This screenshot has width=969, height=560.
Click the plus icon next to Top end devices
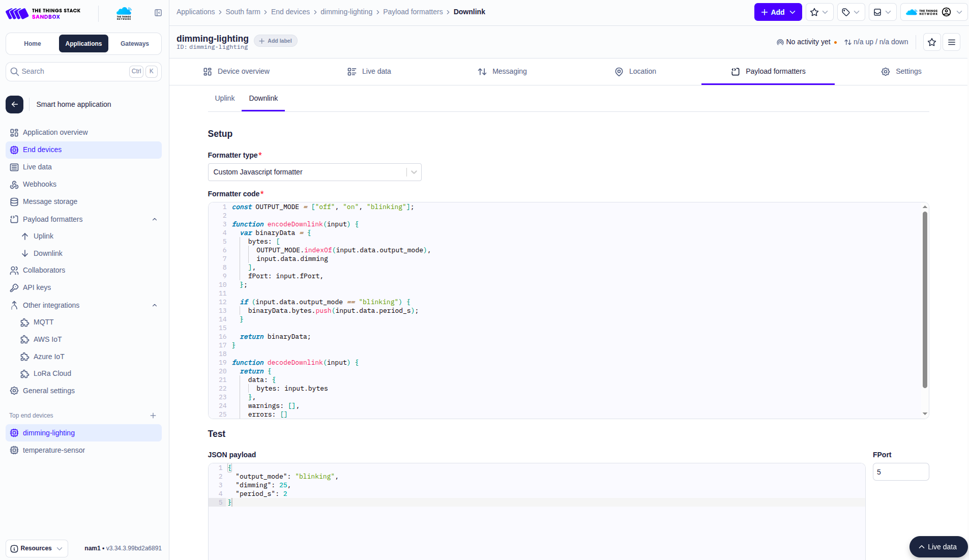coord(153,416)
